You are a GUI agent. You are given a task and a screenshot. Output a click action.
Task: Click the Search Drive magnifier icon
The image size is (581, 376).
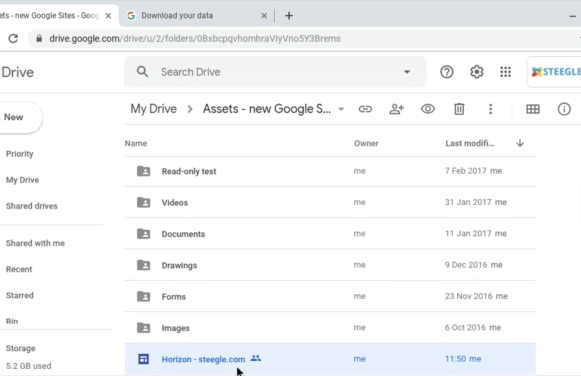click(x=142, y=72)
